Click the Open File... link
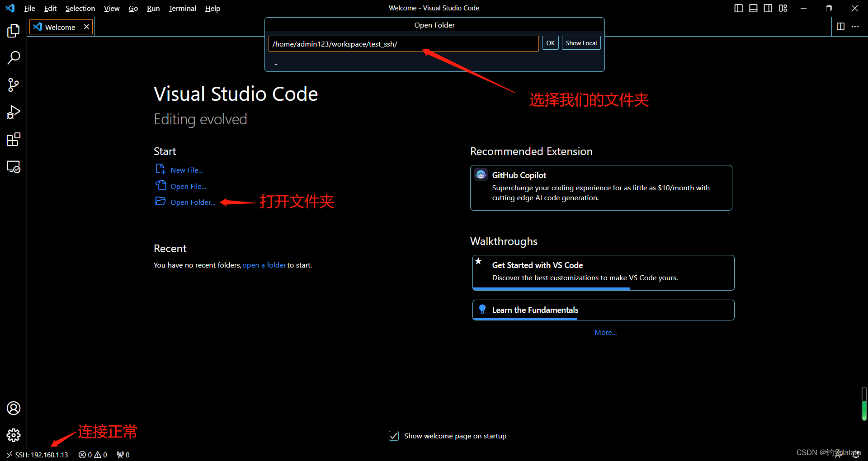 (189, 186)
